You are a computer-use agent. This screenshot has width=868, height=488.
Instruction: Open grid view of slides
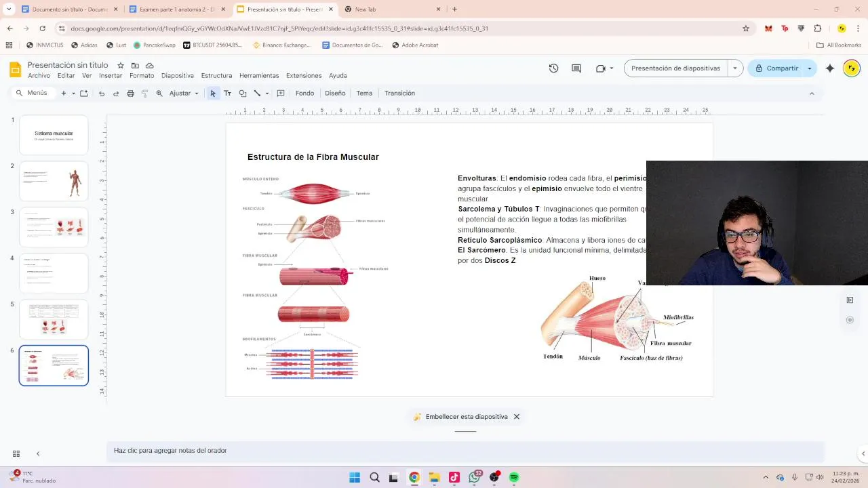click(16, 453)
